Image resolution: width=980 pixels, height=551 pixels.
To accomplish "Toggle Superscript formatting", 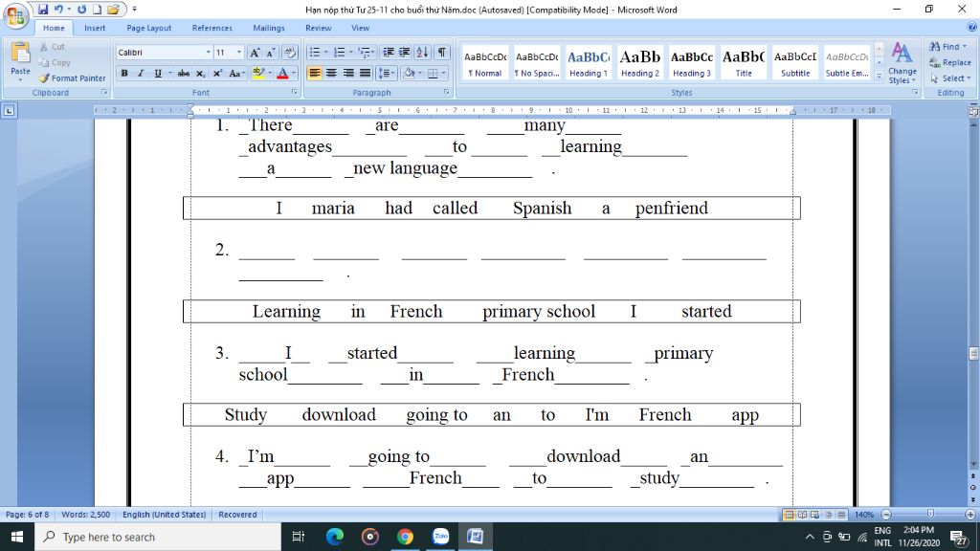I will (217, 73).
